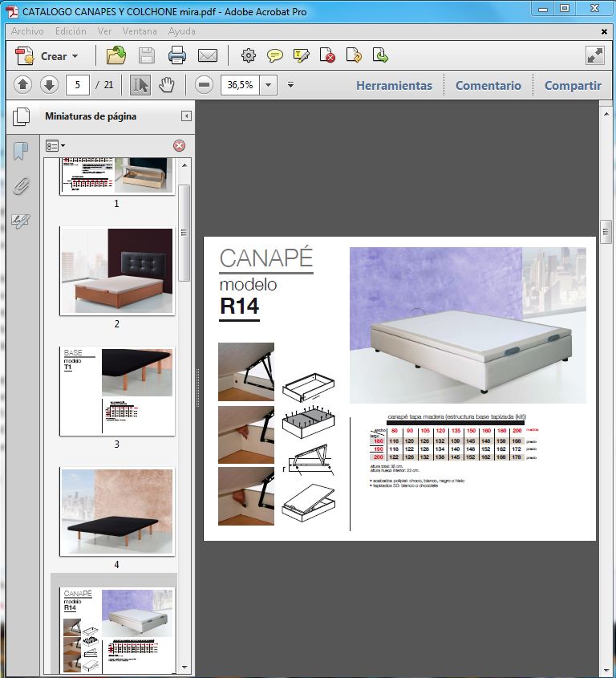Zoom out with the minus button
The image size is (616, 678).
(204, 84)
